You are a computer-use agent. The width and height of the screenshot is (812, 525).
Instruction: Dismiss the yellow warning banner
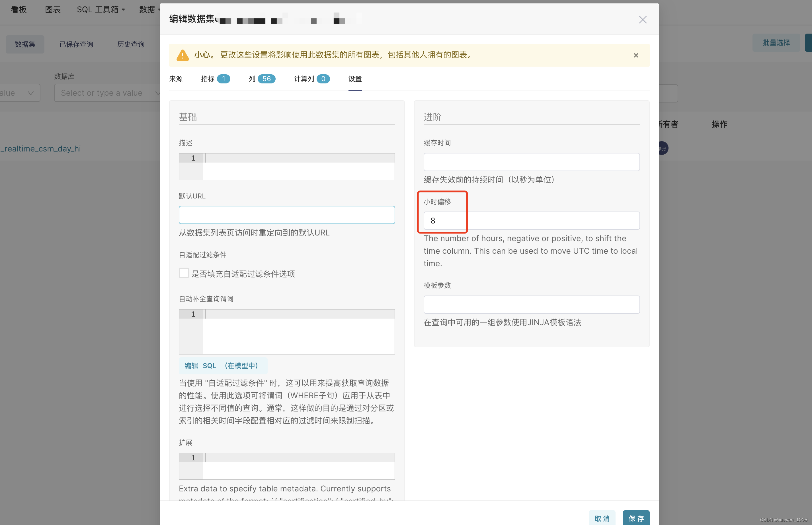coord(635,55)
